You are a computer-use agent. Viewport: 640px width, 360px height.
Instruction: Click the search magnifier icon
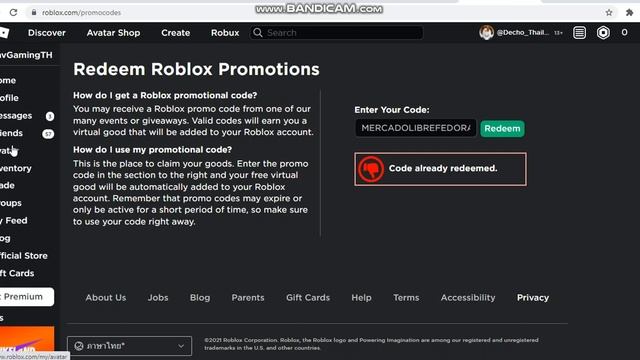click(258, 33)
